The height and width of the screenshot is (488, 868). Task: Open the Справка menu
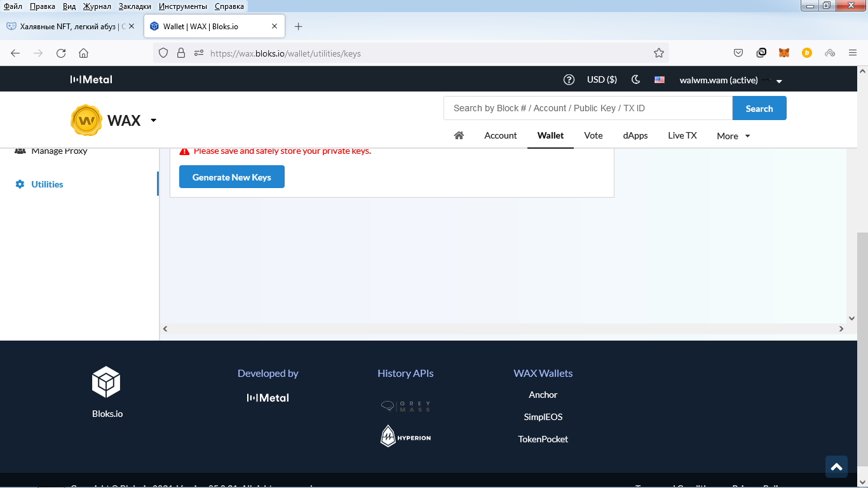(x=229, y=6)
